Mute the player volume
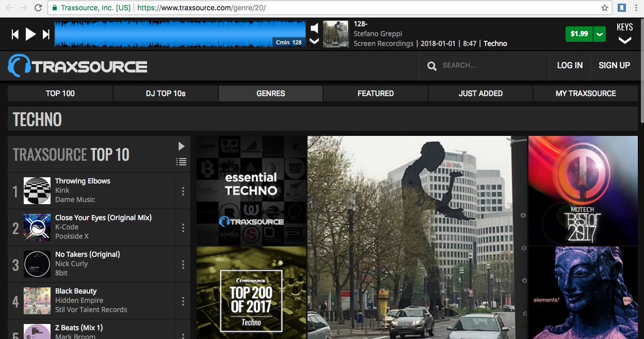The height and width of the screenshot is (339, 644). click(x=314, y=27)
